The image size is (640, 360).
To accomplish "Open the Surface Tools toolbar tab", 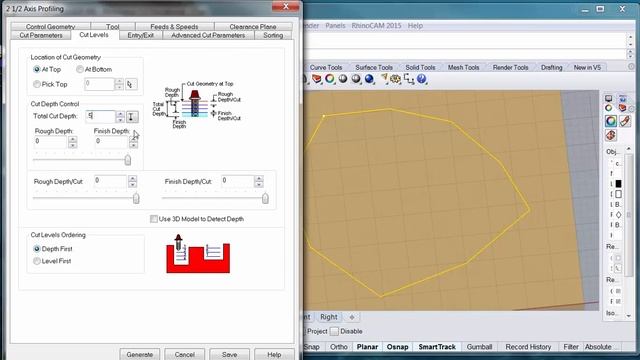I will pyautogui.click(x=373, y=67).
